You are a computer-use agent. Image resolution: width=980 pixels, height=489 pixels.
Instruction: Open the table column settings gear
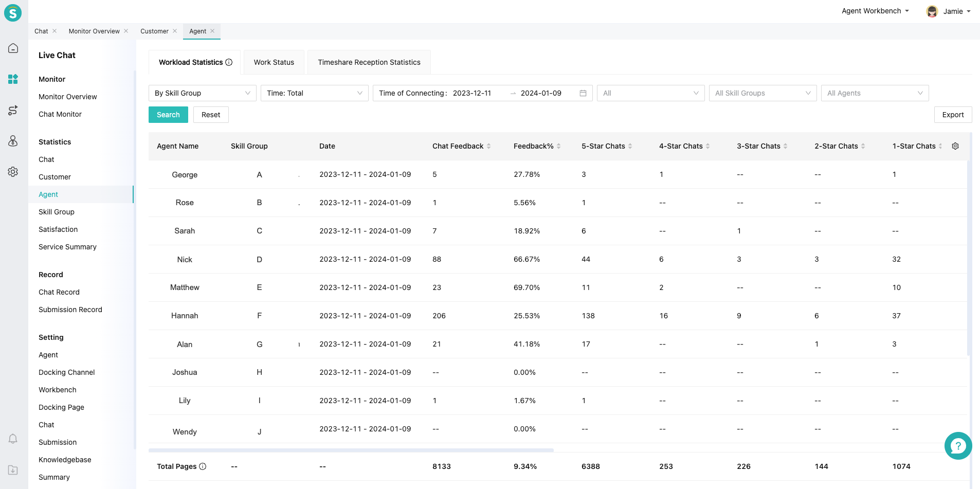tap(955, 146)
